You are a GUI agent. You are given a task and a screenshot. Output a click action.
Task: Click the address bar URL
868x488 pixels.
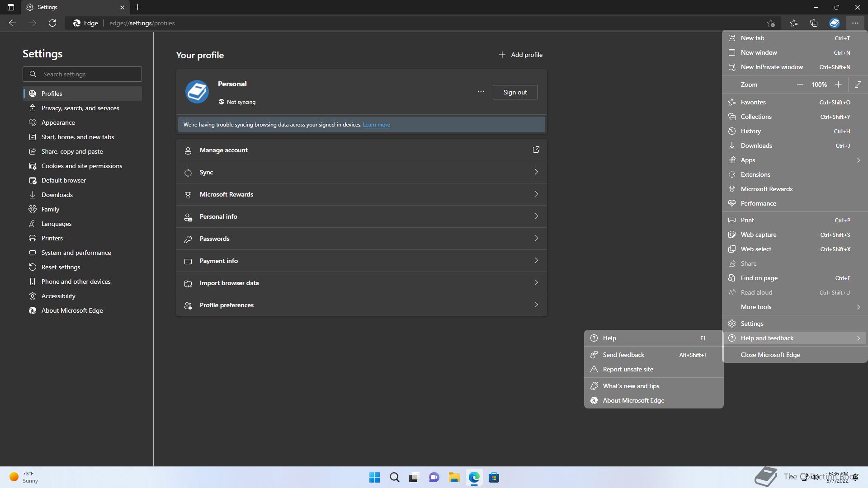coord(142,23)
